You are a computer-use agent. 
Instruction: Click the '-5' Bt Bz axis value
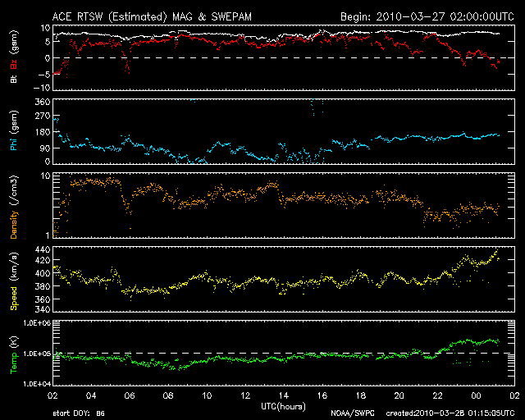[45, 75]
